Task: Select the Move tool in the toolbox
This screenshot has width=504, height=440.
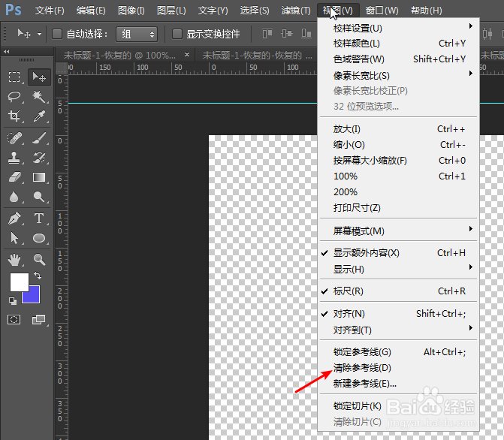Action: (x=39, y=77)
